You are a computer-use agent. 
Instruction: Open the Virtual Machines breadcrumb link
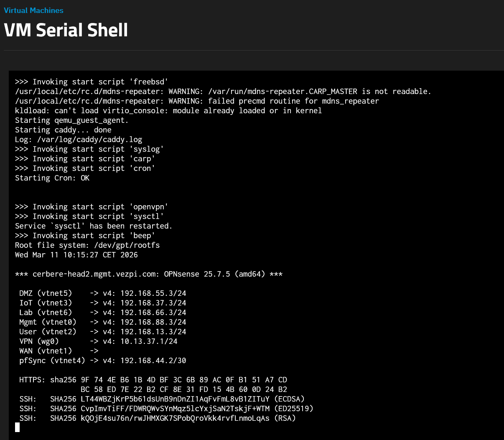(x=33, y=10)
